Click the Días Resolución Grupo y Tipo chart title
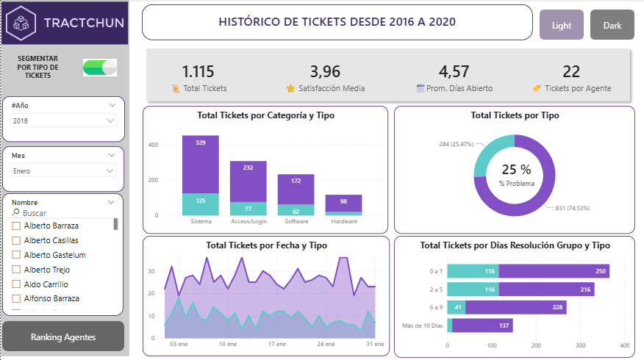The width and height of the screenshot is (644, 360). pyautogui.click(x=515, y=245)
